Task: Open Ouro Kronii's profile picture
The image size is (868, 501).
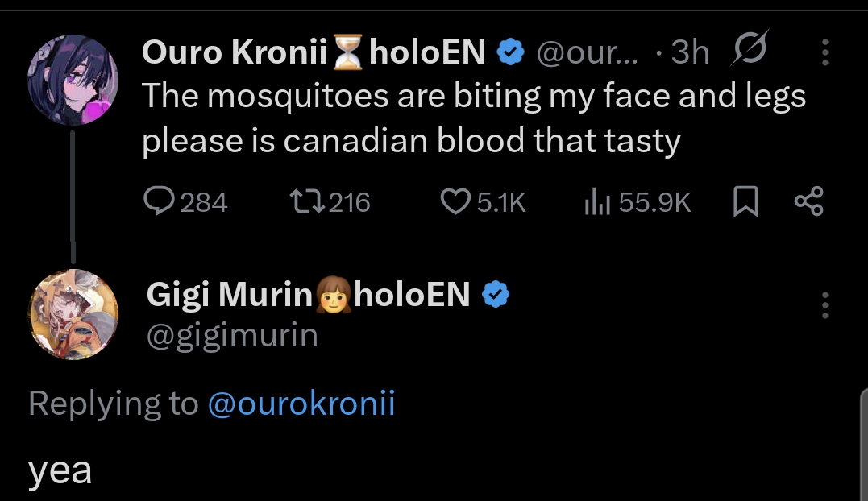Action: coord(73,80)
